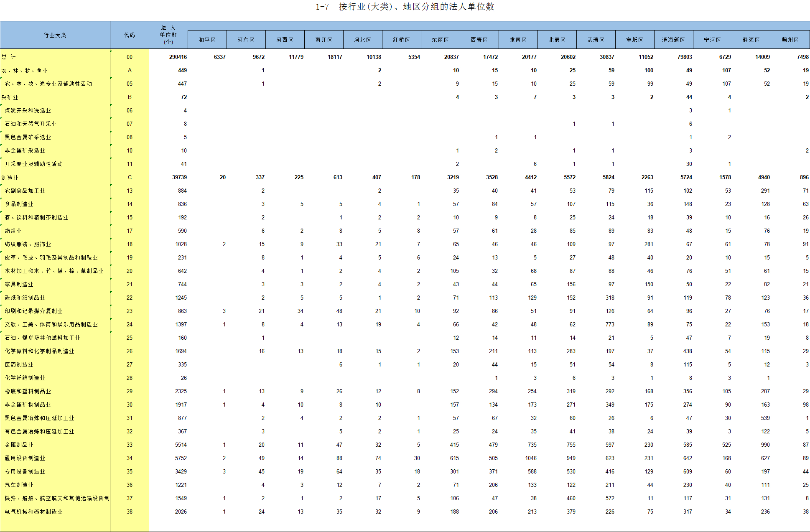Select the 印刷和记录媒介复制业 row label

pyautogui.click(x=33, y=311)
